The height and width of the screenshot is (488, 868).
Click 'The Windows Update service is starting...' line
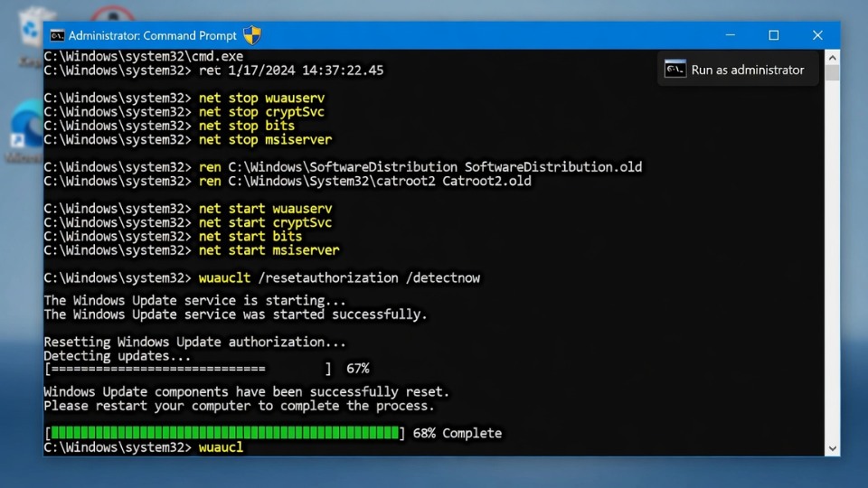pyautogui.click(x=195, y=300)
